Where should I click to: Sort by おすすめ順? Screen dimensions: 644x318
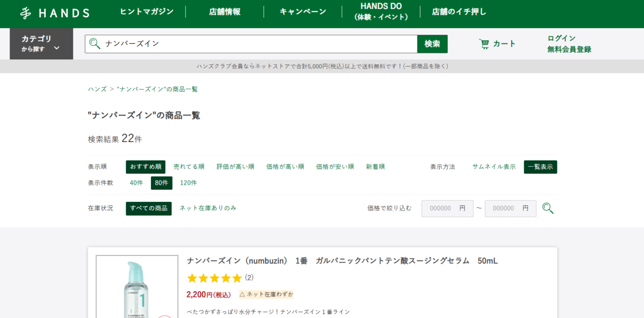coord(145,167)
